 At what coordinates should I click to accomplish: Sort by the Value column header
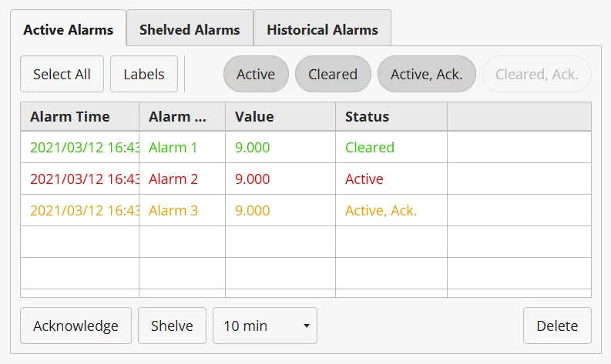(254, 117)
